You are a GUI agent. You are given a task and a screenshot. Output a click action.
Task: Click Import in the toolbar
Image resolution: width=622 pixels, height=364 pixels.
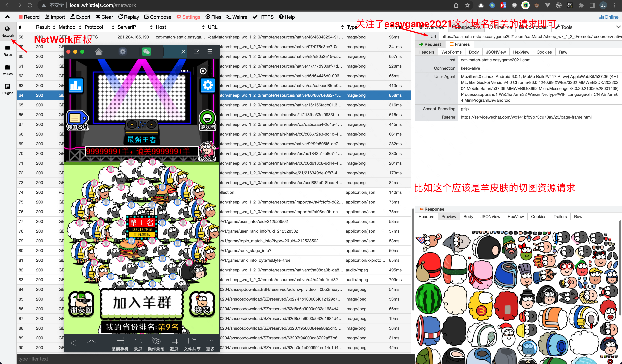[x=55, y=17]
